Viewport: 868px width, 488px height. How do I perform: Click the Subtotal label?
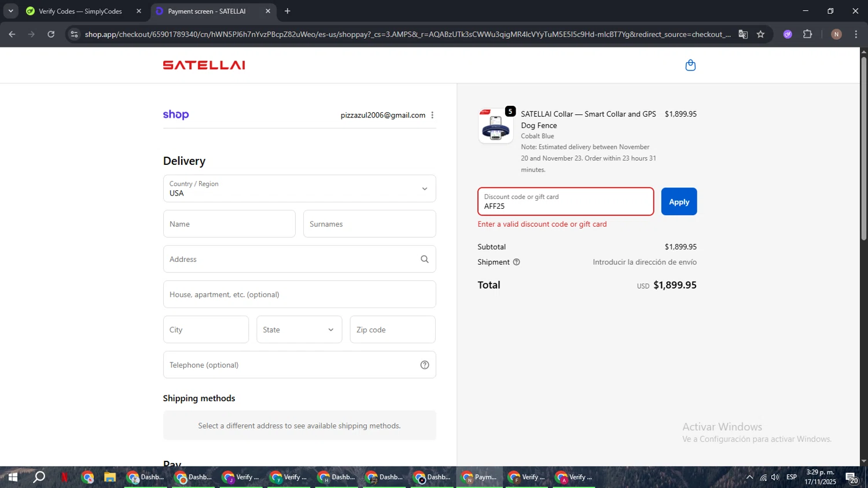492,247
